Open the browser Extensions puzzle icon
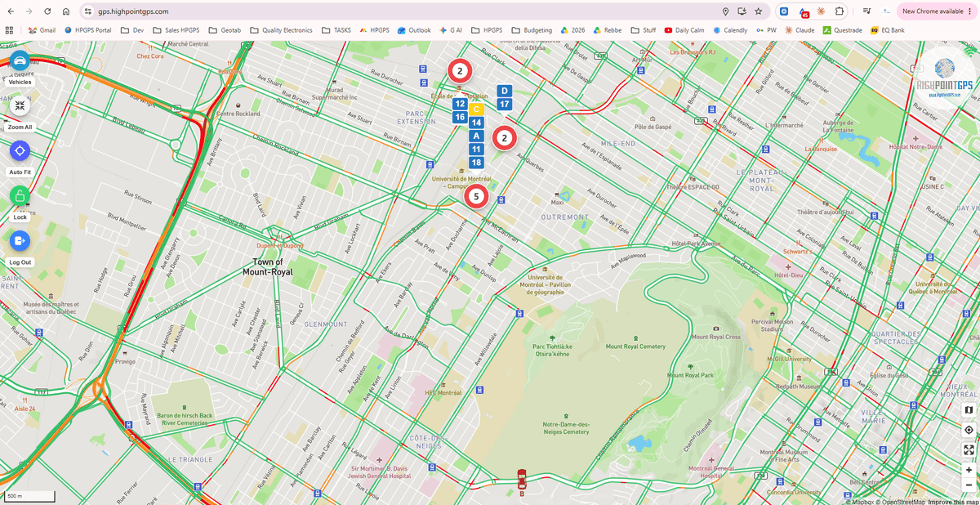This screenshot has height=505, width=980. 840,11
